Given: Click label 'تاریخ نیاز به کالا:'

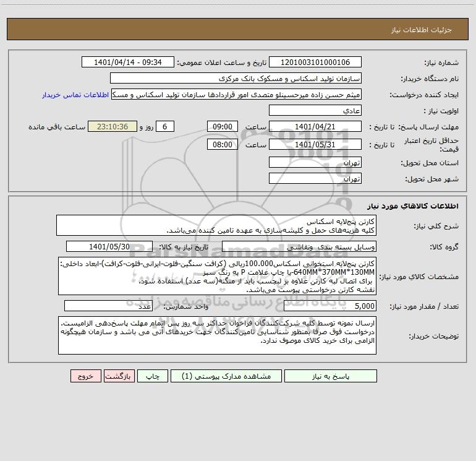Looking at the screenshot, I should (184, 247).
